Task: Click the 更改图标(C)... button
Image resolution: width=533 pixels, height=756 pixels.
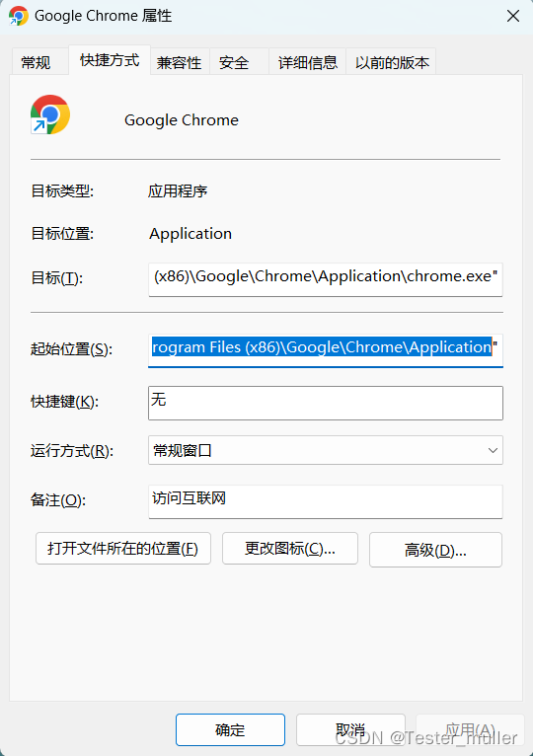Action: pos(290,548)
